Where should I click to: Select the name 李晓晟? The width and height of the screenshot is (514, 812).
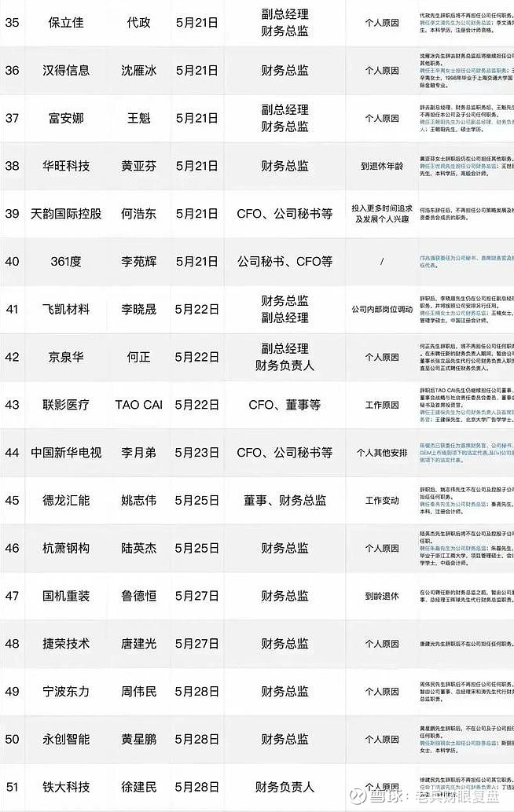pyautogui.click(x=139, y=309)
